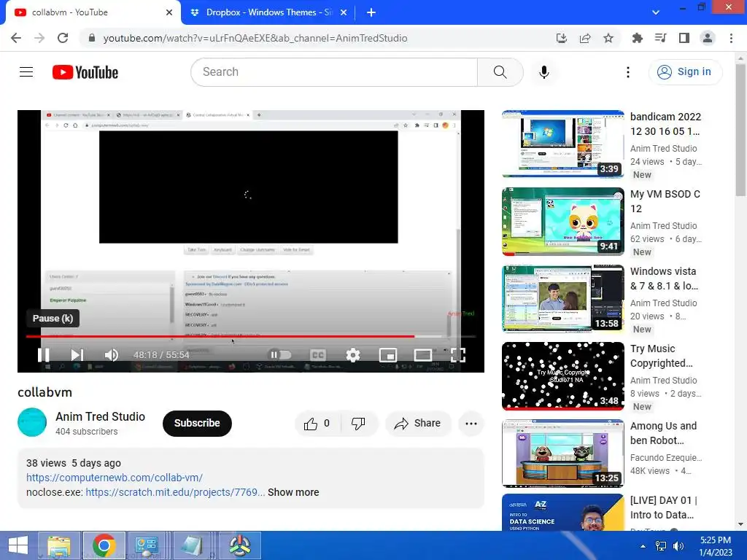747x560 pixels.
Task: Open a new browser tab
Action: (371, 12)
